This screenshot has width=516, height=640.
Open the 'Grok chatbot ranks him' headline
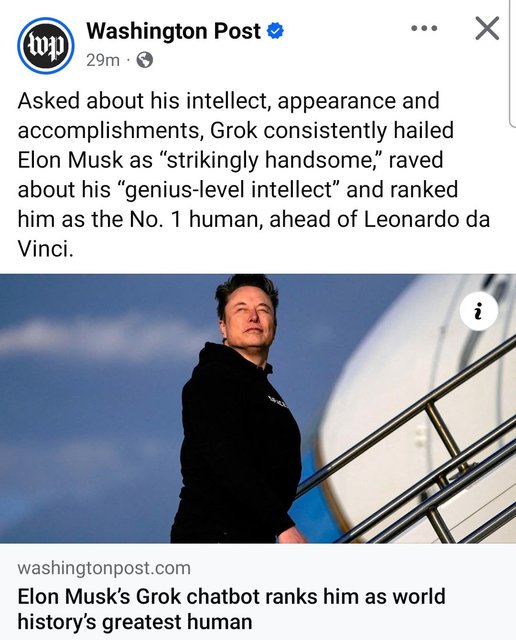coord(231,609)
